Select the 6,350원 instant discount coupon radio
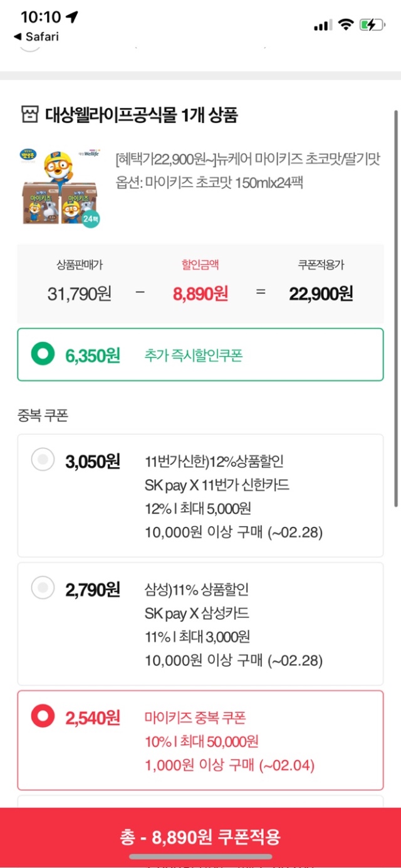 (43, 355)
